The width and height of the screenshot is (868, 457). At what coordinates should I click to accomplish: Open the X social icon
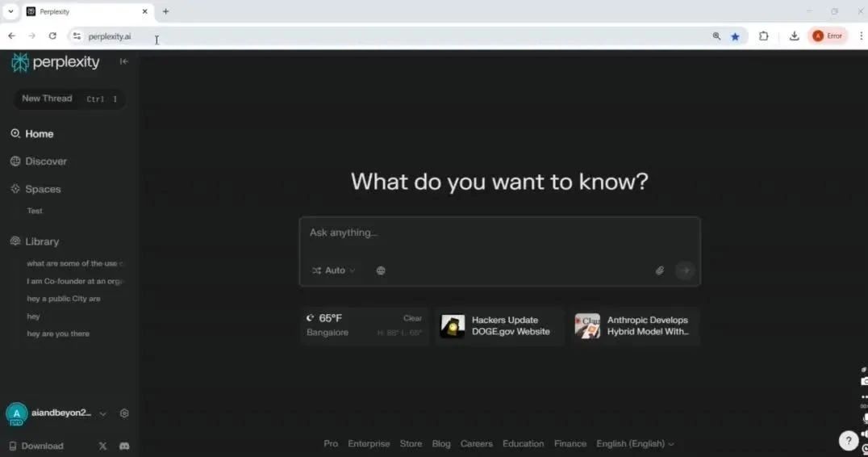pyautogui.click(x=102, y=446)
